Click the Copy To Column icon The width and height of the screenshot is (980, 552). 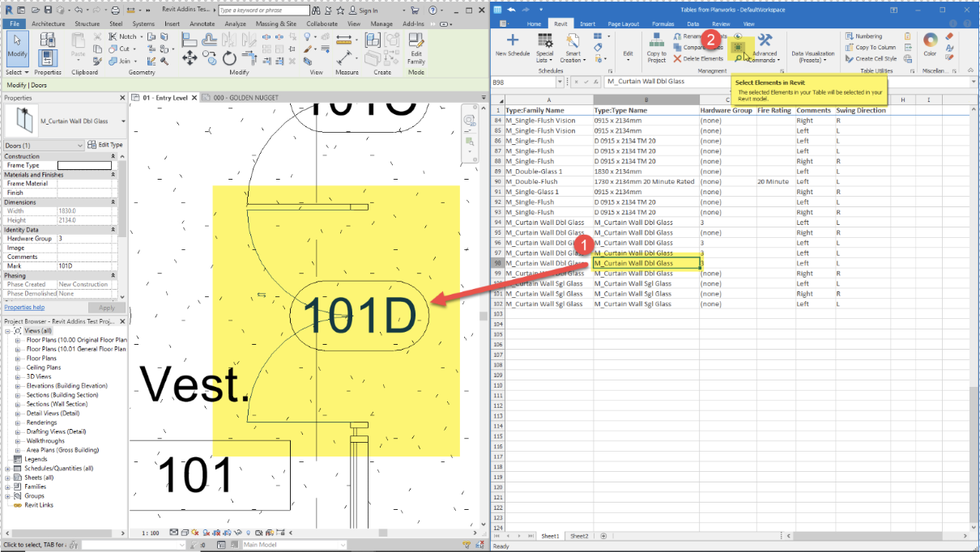coord(850,47)
